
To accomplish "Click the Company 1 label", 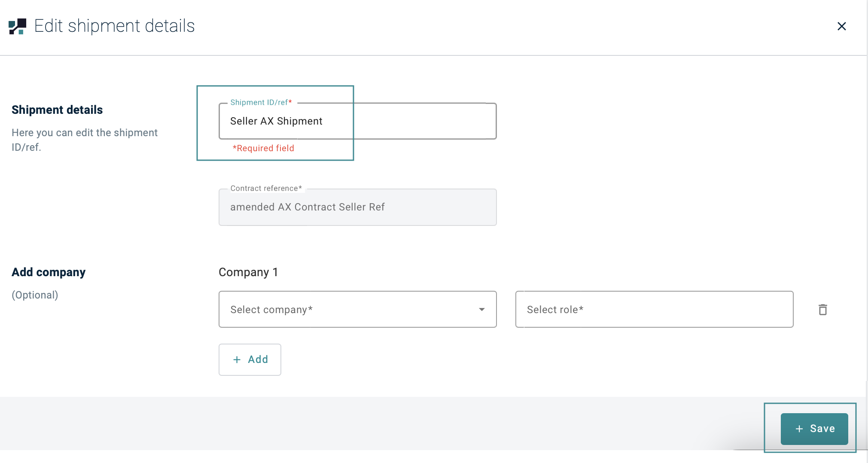I will click(248, 272).
